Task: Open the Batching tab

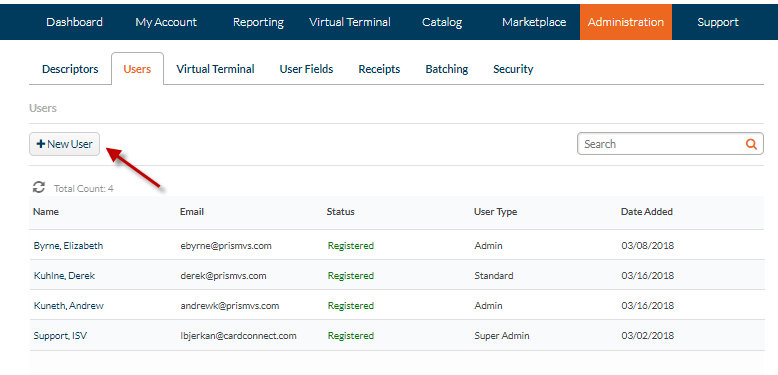Action: (447, 69)
